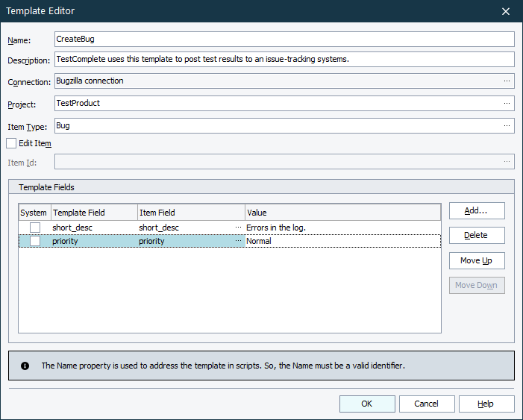
Task: Click the ellipsis button in Connection field
Action: 507,81
